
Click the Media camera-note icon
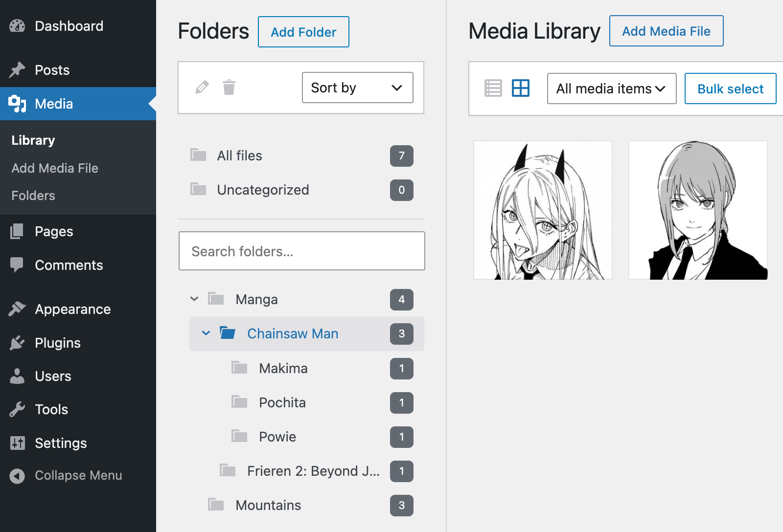coord(17,104)
